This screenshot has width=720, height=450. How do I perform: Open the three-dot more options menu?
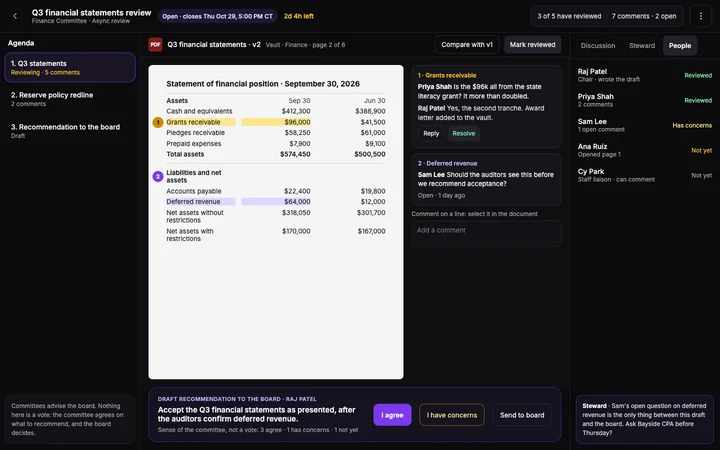pyautogui.click(x=700, y=16)
